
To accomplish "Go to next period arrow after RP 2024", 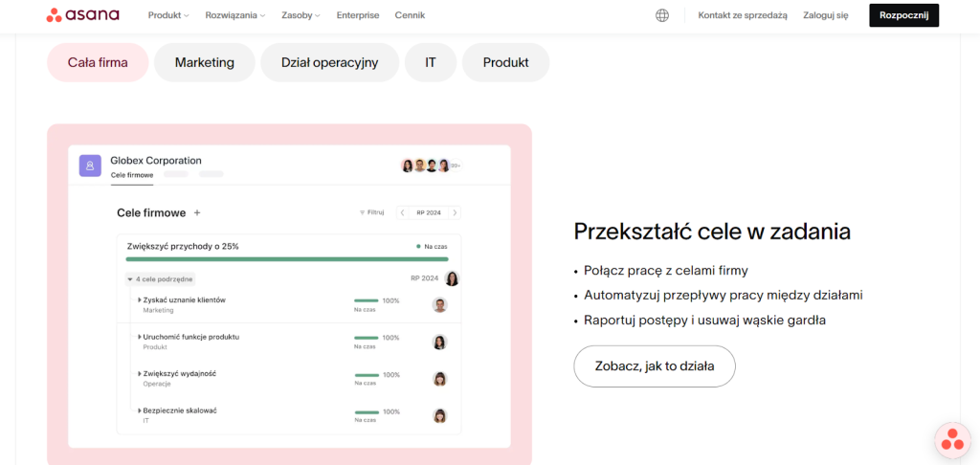I will tap(455, 212).
